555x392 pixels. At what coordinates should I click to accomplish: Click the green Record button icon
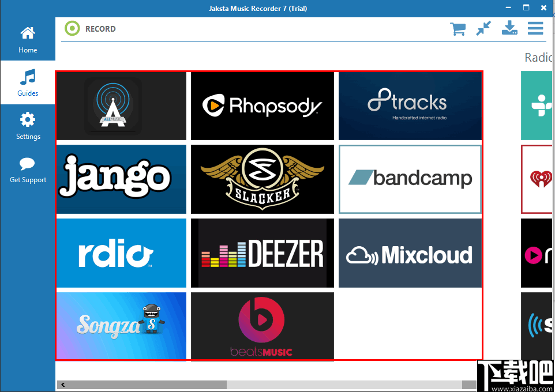coord(72,28)
